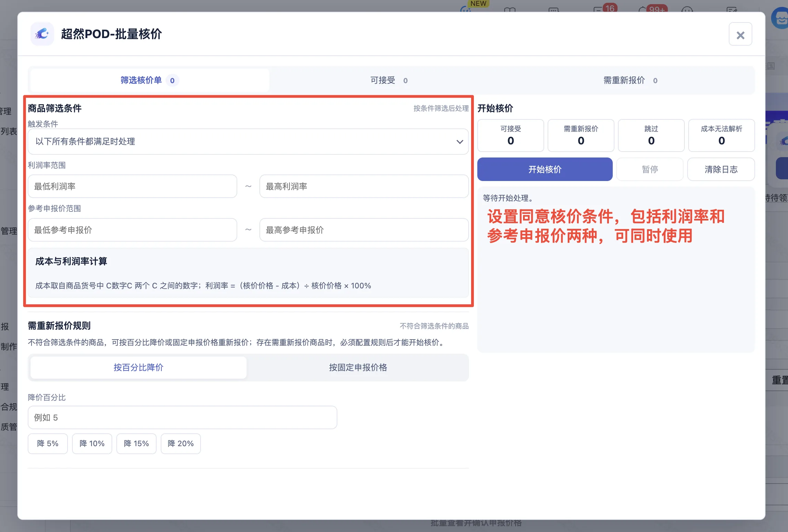788x532 pixels.
Task: Focus the 最高利润率 input field
Action: 364,186
